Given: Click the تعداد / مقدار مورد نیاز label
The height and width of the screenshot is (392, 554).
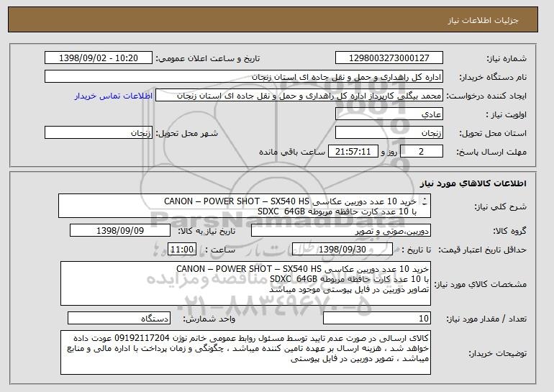Looking at the screenshot, I should click(486, 319).
